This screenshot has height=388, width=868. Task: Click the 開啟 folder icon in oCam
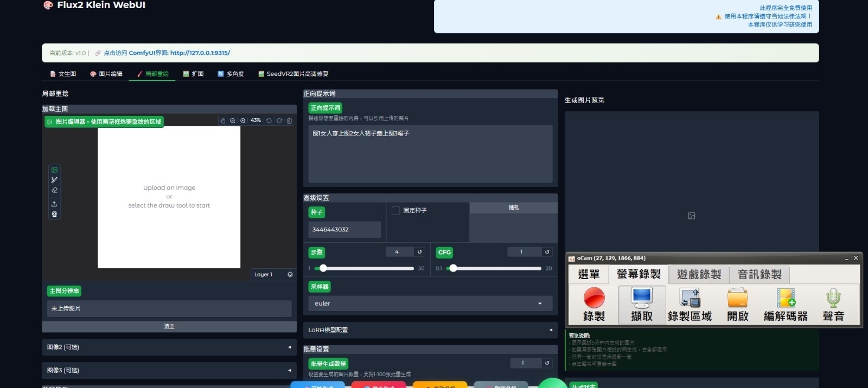[x=738, y=298]
